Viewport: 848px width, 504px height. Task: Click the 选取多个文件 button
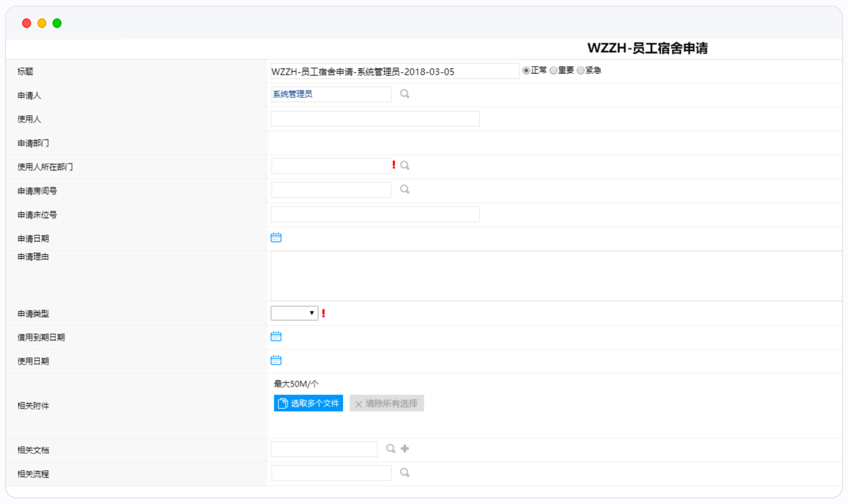coord(308,403)
